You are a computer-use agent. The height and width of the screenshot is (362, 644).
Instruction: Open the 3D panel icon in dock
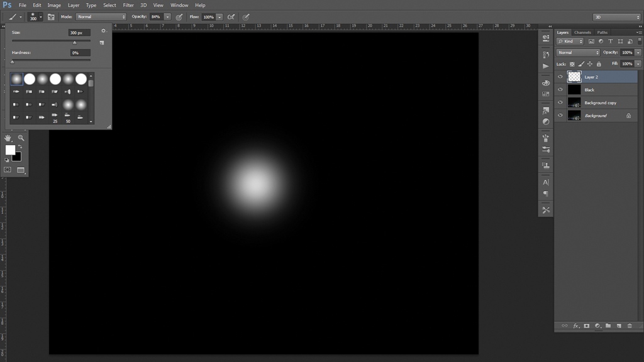pyautogui.click(x=546, y=38)
